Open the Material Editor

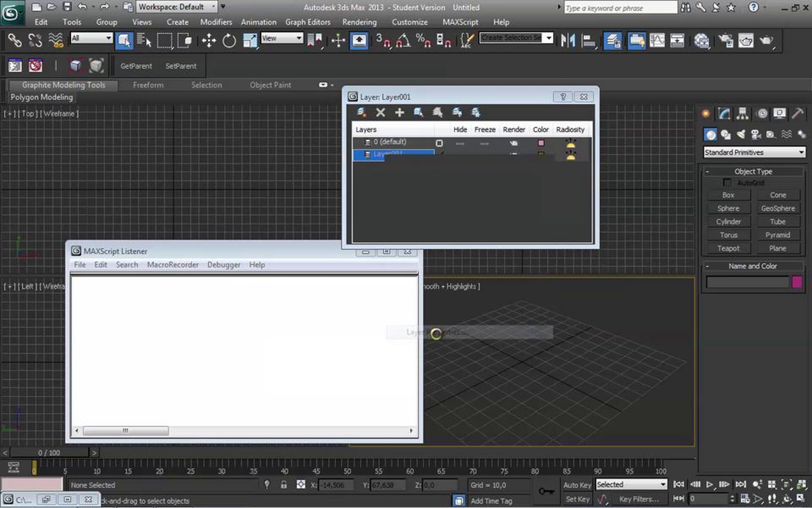coord(701,41)
